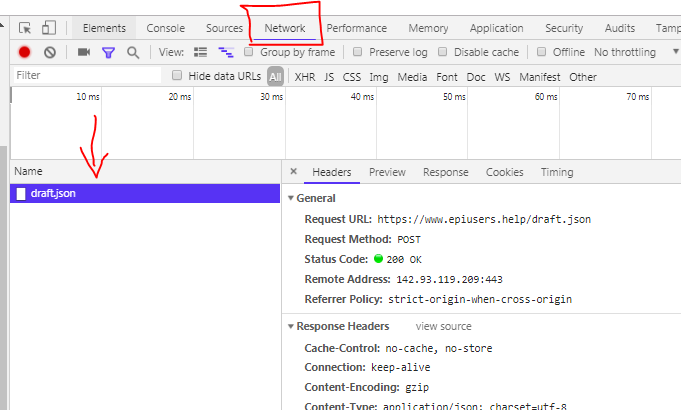Open the Response detail tab
681x410 pixels.
(446, 172)
